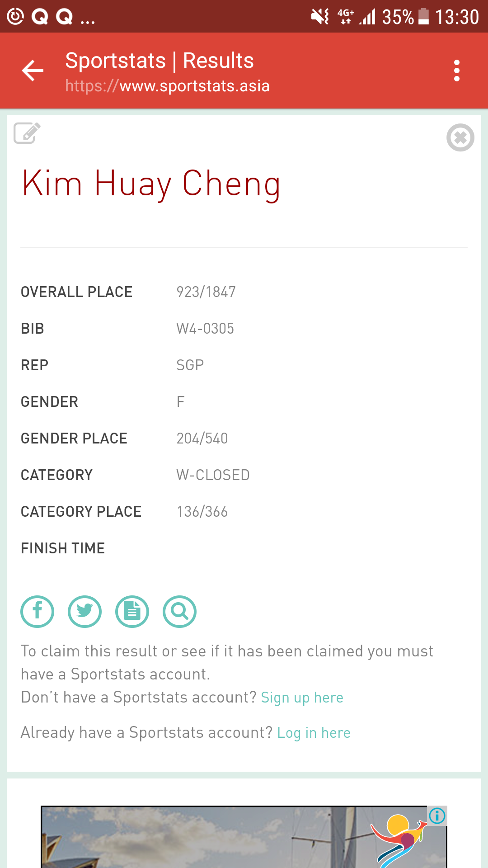
Task: Share result on Twitter
Action: pos(85,611)
